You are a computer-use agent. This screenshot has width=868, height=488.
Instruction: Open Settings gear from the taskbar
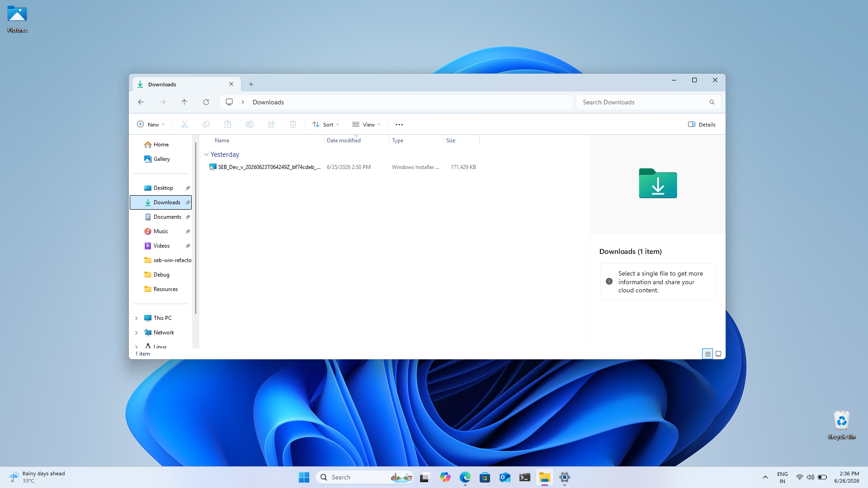click(x=565, y=477)
